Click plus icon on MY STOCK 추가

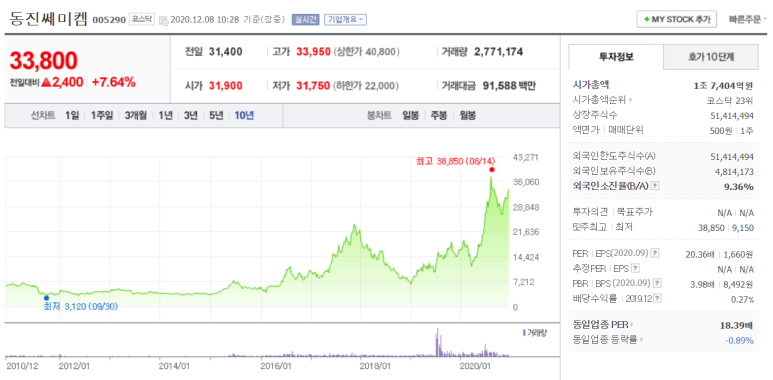pyautogui.click(x=646, y=20)
